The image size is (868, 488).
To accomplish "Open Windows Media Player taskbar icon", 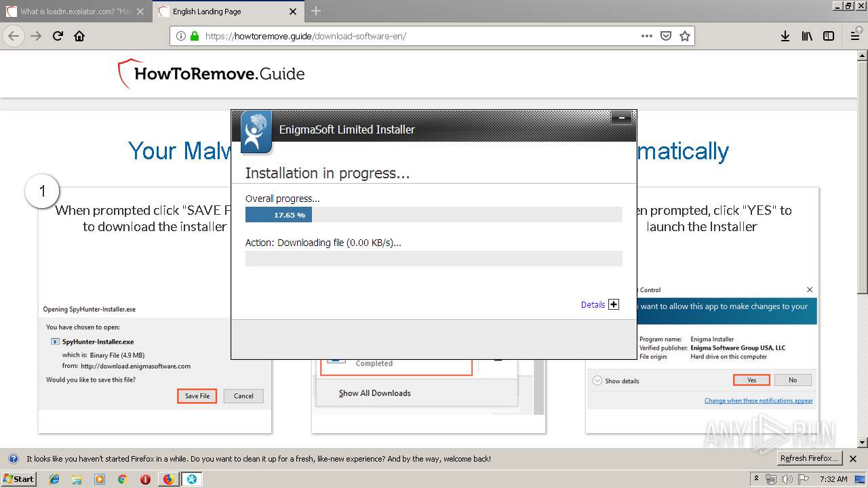I will coord(100,479).
